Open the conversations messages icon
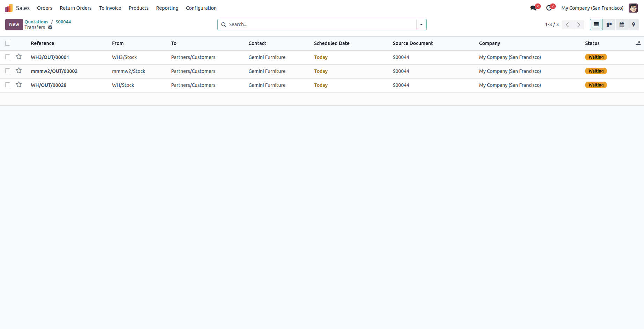Screen dimensions: 644x329 [533, 8]
